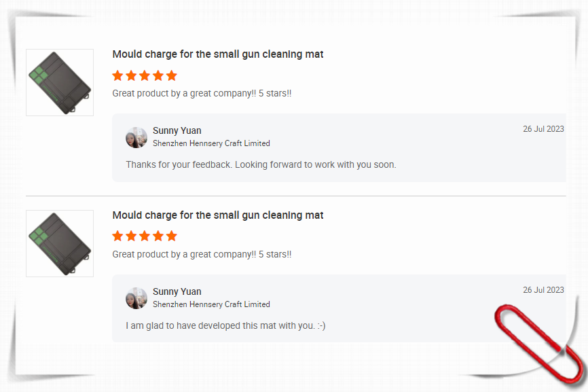Click the "Thanks for your feedback" reply text
588x392 pixels.
(261, 164)
